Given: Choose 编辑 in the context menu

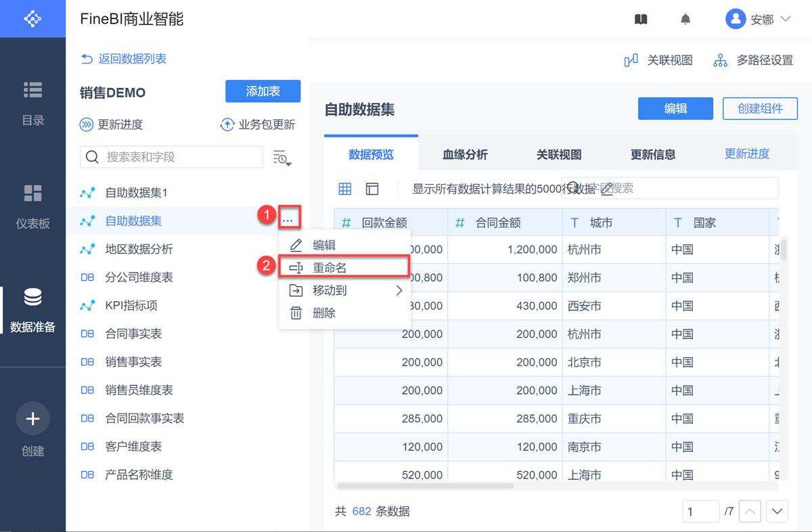Looking at the screenshot, I should [344, 245].
